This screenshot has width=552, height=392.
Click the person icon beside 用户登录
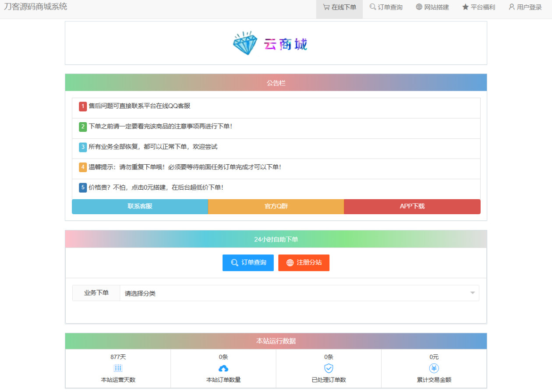(x=512, y=7)
